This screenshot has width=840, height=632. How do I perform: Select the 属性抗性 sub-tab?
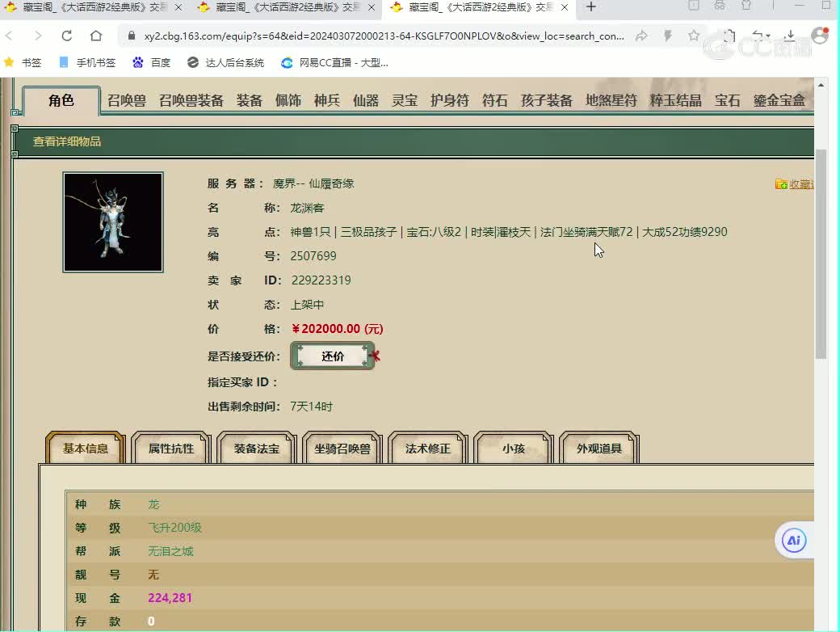tap(171, 448)
